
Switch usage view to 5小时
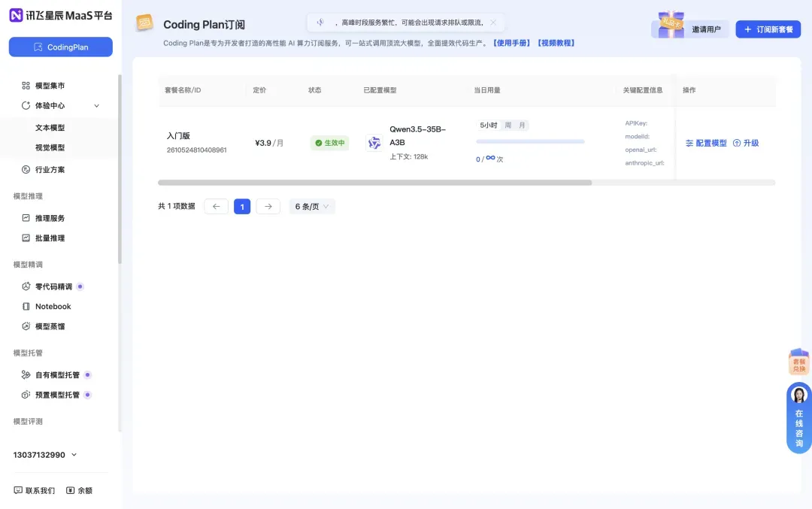(489, 125)
